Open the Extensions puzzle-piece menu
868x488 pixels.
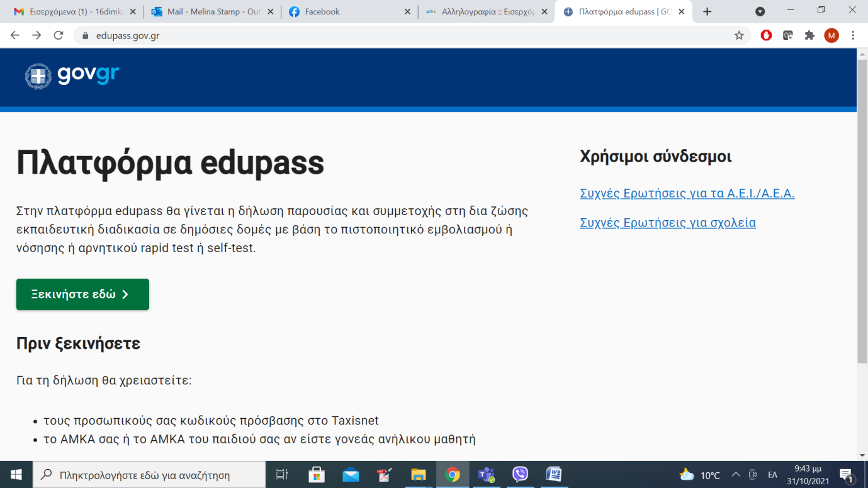click(x=809, y=36)
